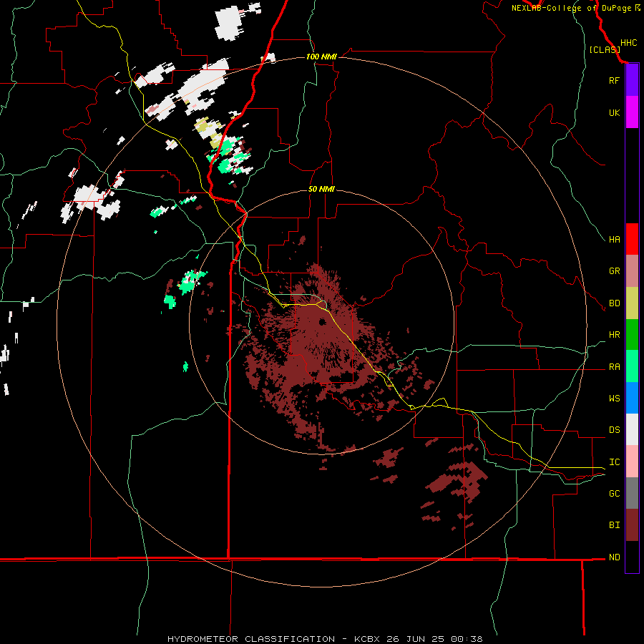This screenshot has width=644, height=644.
Task: Click the Hydrometeor Classification KCBX title text
Action: tap(325, 639)
